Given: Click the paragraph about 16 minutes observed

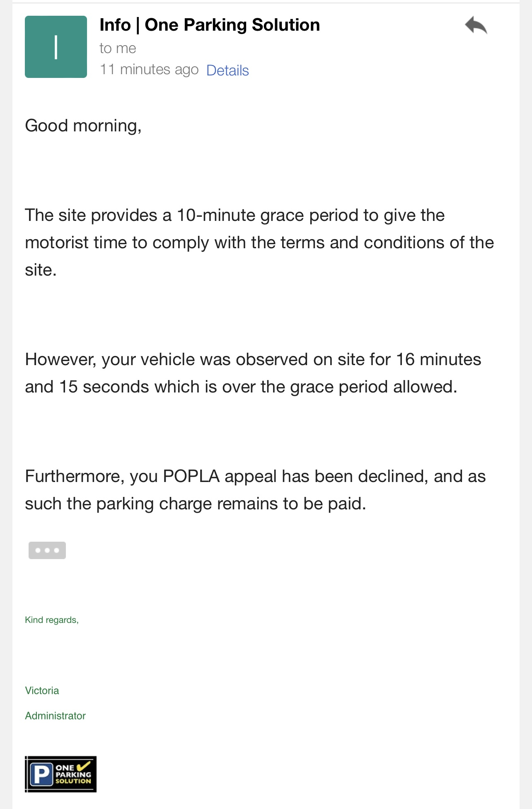Looking at the screenshot, I should (x=253, y=373).
